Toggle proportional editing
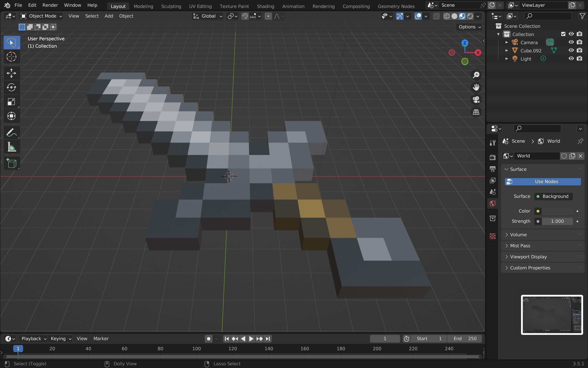Screen dimensions: 588x368 268,16
